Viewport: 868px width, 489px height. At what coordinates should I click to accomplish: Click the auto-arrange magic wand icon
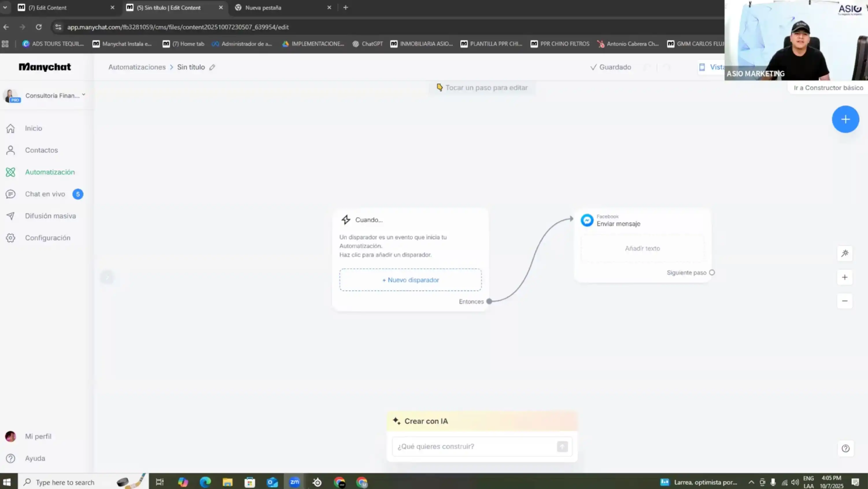pos(844,253)
